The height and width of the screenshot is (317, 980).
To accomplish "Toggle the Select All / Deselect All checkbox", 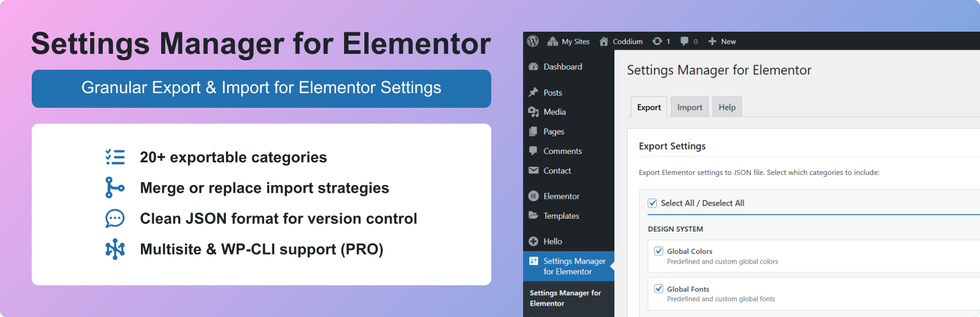I will [x=652, y=203].
